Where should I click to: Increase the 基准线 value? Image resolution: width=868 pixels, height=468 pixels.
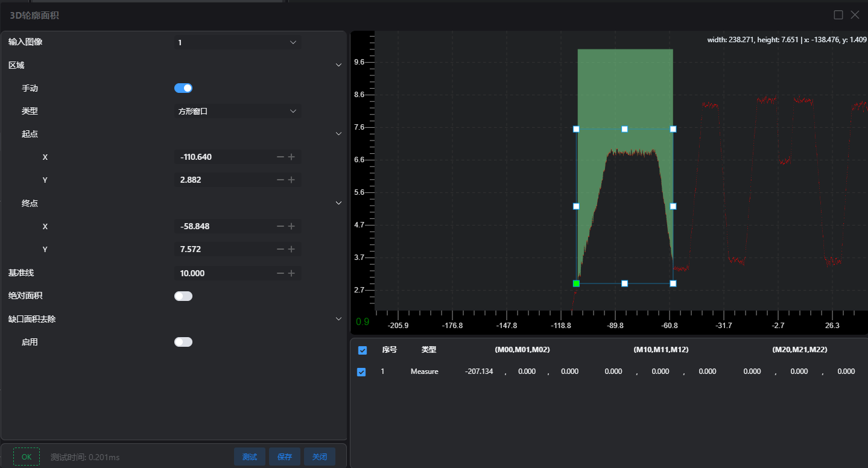[x=291, y=273]
